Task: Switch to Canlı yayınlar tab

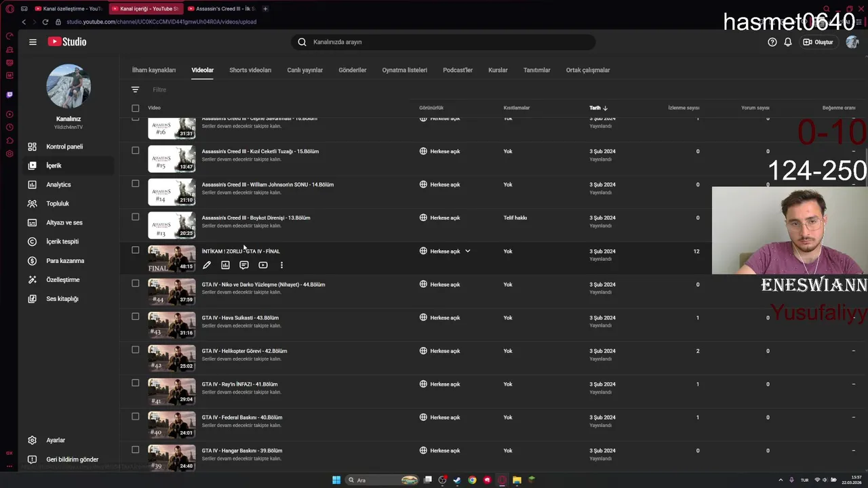Action: (305, 70)
